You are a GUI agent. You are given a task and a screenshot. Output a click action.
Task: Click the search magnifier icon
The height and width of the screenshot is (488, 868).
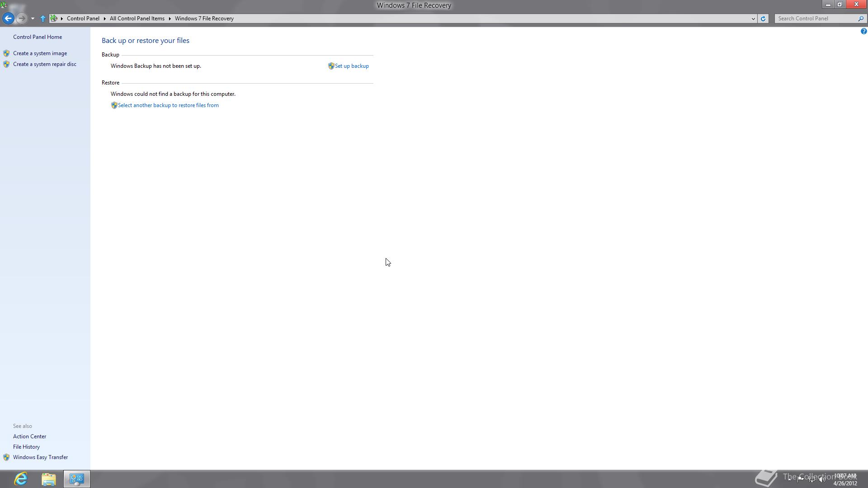click(861, 19)
